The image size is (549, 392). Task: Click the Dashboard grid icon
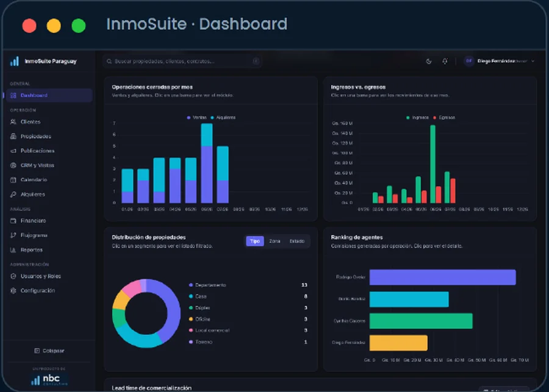click(x=13, y=95)
